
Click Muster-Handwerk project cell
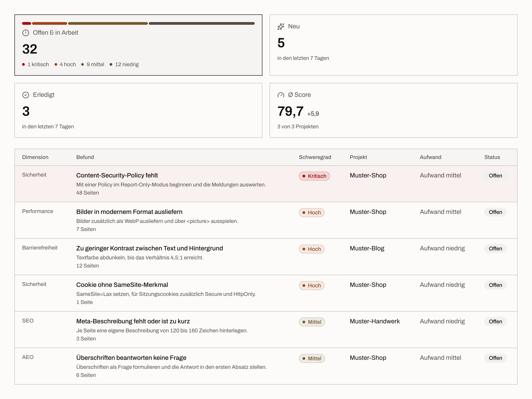tap(374, 321)
